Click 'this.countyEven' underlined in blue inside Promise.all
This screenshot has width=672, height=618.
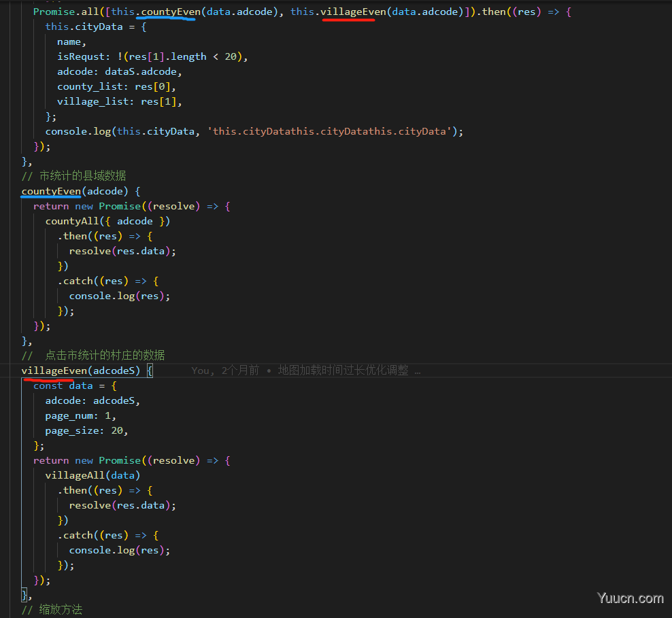tap(156, 12)
